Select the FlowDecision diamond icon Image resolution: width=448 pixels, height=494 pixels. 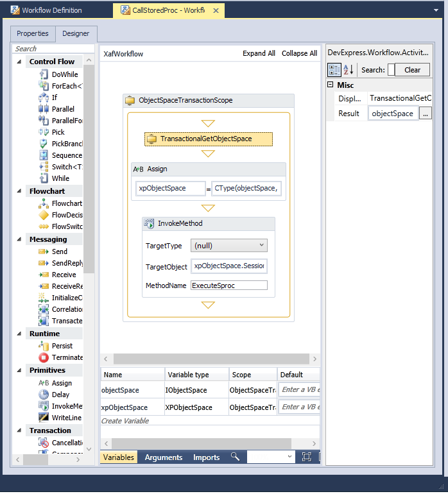pyautogui.click(x=44, y=215)
